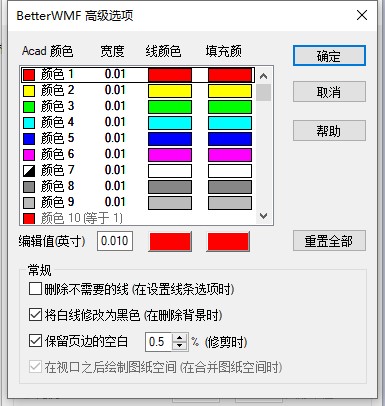Select the 颜色 4 cyan icon
Image resolution: width=385 pixels, height=406 pixels.
29,123
